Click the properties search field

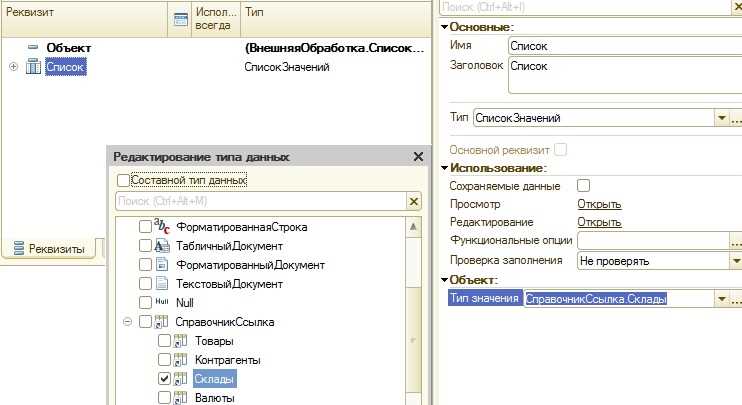586,7
